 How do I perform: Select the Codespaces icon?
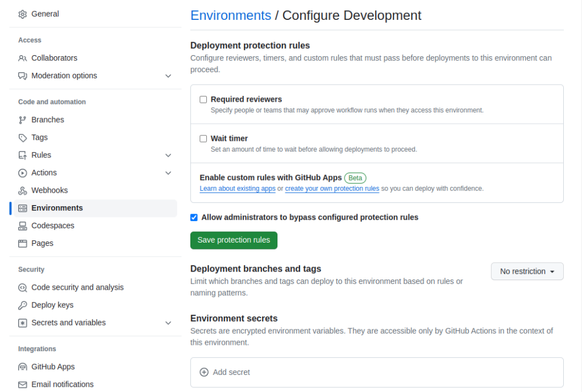click(x=22, y=226)
